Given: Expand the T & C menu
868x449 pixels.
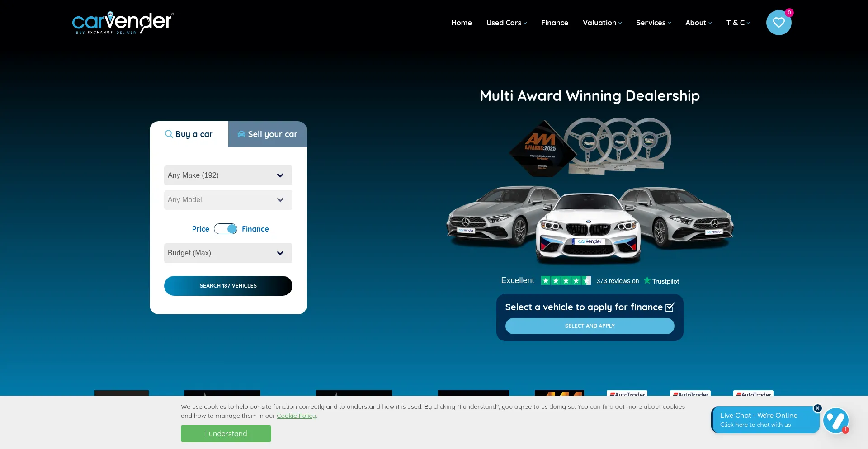Looking at the screenshot, I should [738, 23].
